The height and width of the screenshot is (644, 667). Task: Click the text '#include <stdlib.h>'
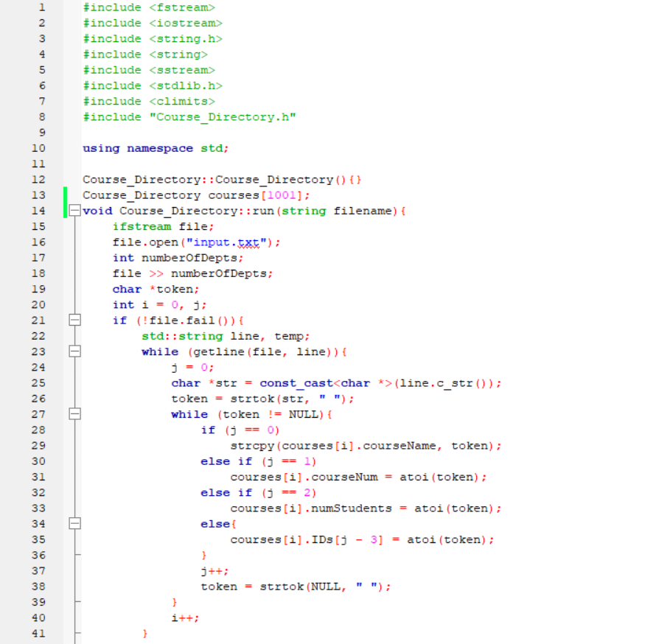pos(153,85)
